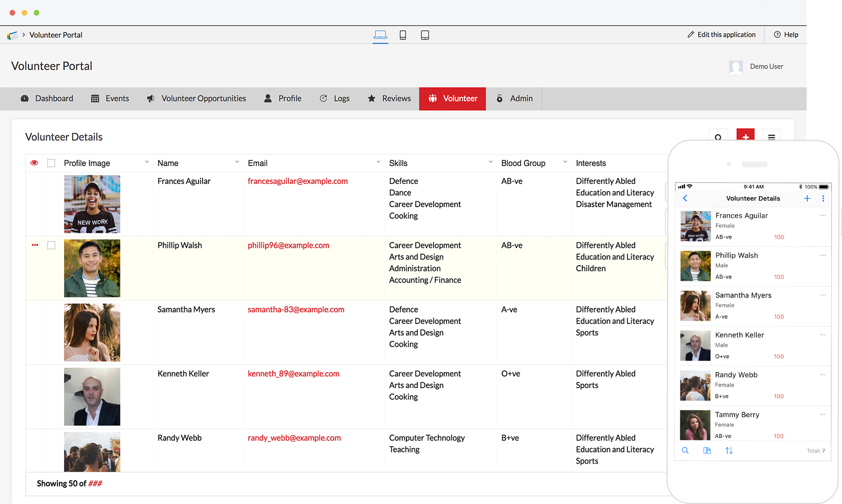Tap the sort arrows icon in phone bottom bar
842x504 pixels.
[x=729, y=451]
